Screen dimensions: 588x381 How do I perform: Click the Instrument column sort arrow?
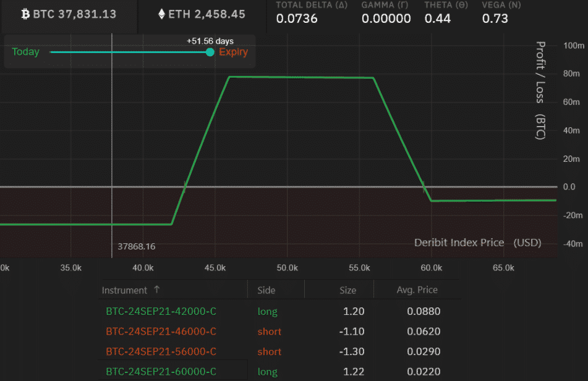(x=157, y=289)
